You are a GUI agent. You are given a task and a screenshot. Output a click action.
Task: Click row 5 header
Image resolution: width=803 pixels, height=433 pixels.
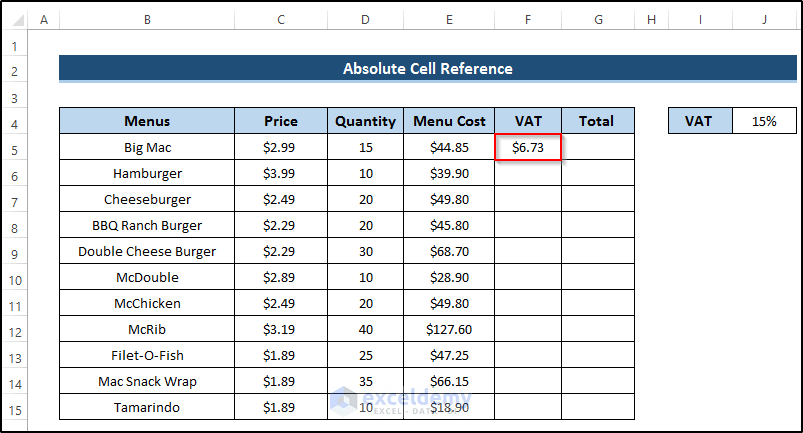click(14, 148)
